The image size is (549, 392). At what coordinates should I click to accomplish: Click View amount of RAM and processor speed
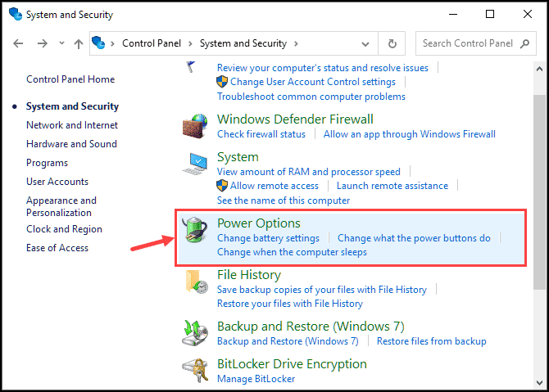coord(308,172)
